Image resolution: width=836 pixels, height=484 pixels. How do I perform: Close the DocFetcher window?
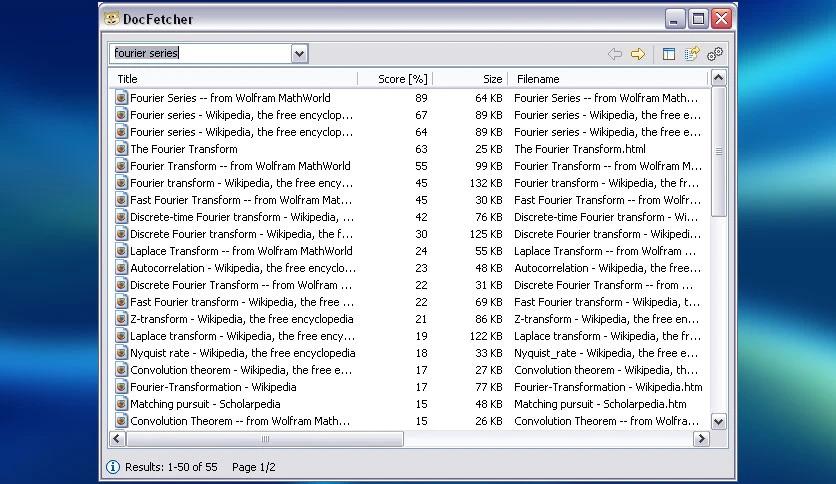721,19
